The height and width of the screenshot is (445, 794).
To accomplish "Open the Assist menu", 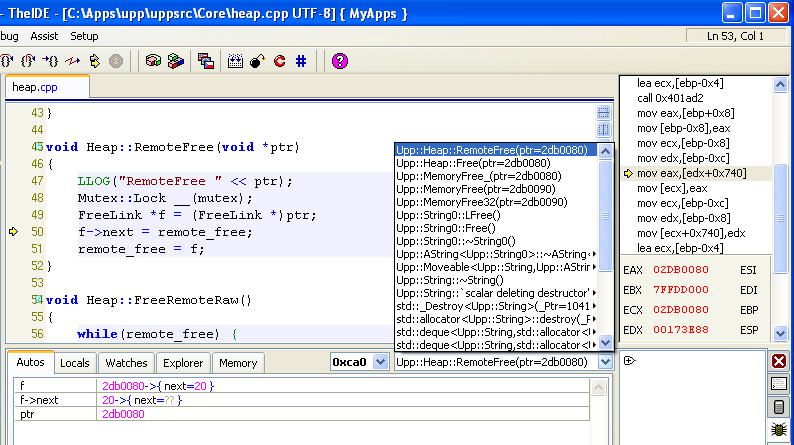I will click(x=44, y=35).
